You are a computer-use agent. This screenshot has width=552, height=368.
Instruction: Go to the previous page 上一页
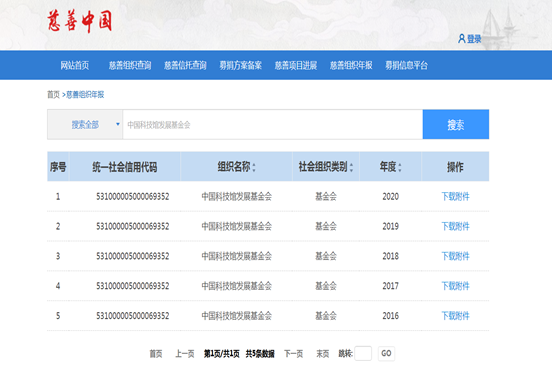tap(185, 354)
